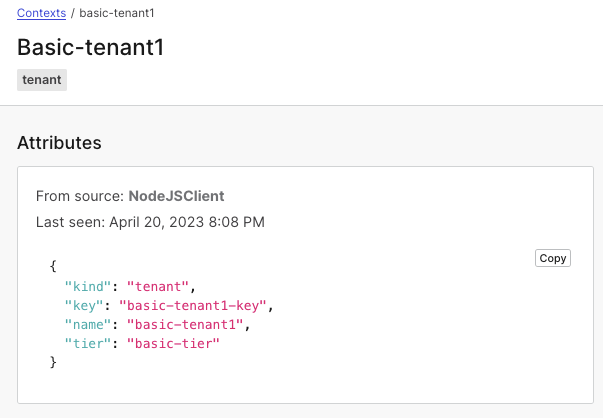Click the "basic-tier" value
The height and width of the screenshot is (418, 603).
click(172, 344)
